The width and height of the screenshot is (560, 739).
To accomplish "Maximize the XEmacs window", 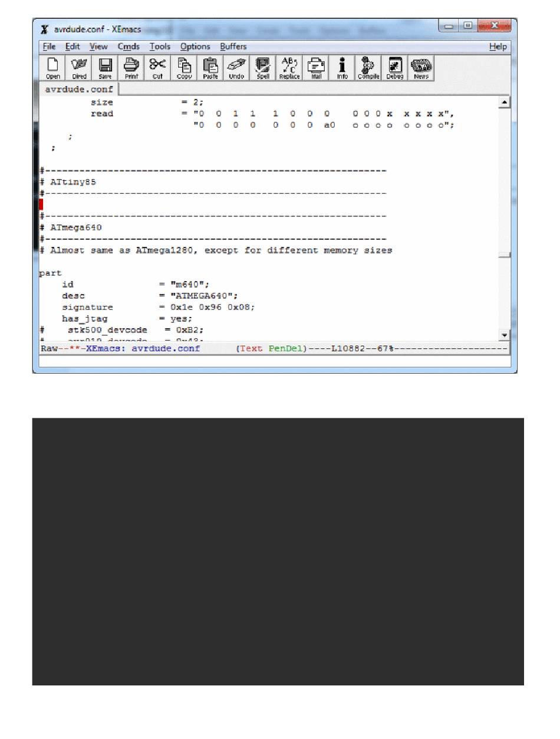I will [x=467, y=27].
